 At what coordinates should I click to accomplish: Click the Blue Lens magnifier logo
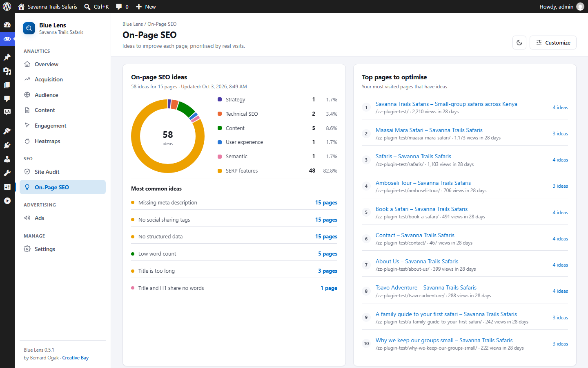pyautogui.click(x=29, y=28)
